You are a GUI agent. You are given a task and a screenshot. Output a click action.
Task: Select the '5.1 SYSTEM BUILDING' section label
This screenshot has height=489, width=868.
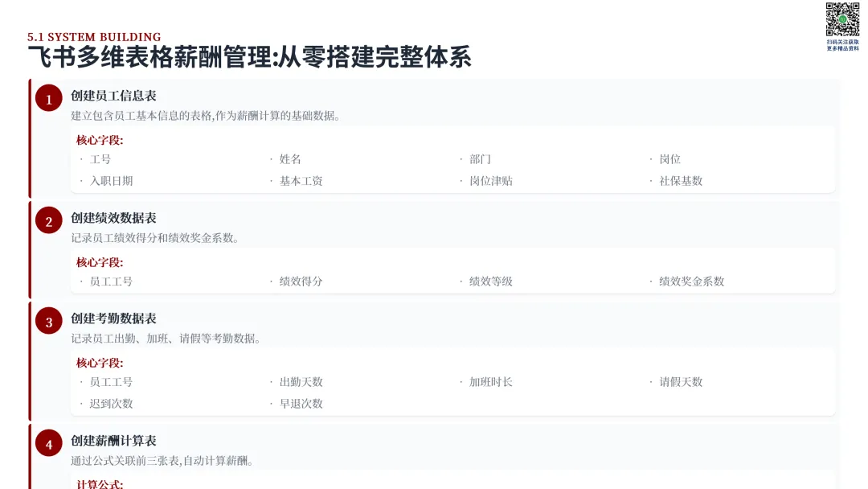tap(94, 37)
